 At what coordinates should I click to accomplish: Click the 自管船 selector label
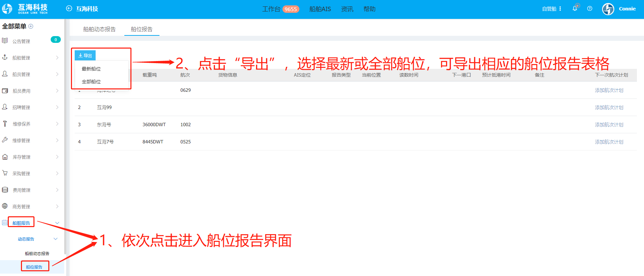[549, 9]
